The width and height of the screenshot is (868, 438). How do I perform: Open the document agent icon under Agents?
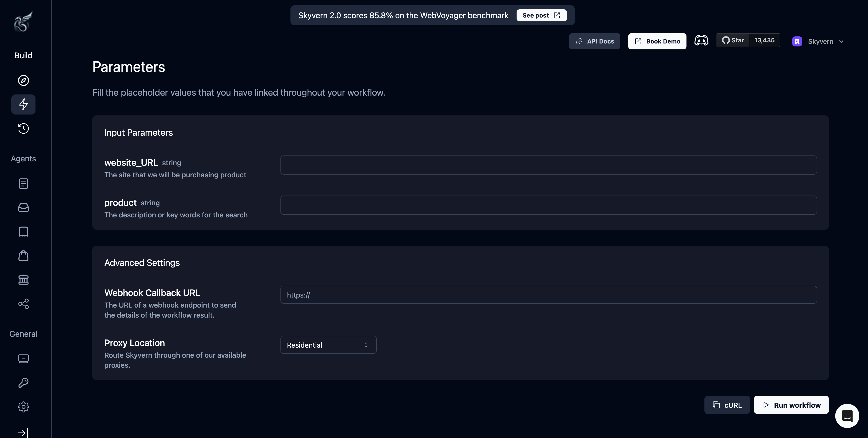(23, 184)
